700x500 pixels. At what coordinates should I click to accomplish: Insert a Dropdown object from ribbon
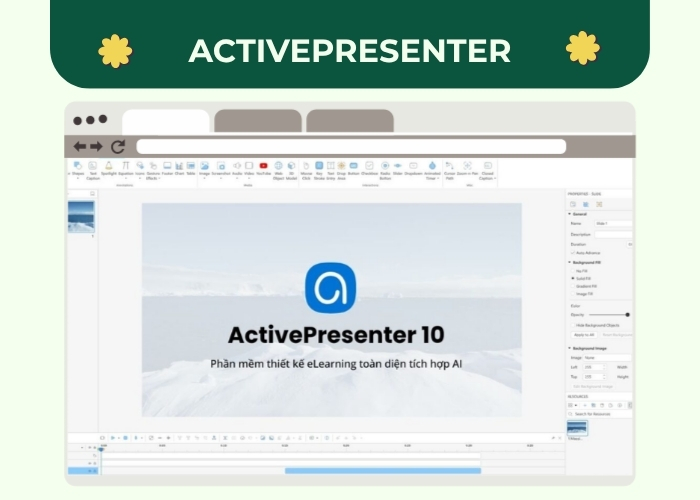413,169
